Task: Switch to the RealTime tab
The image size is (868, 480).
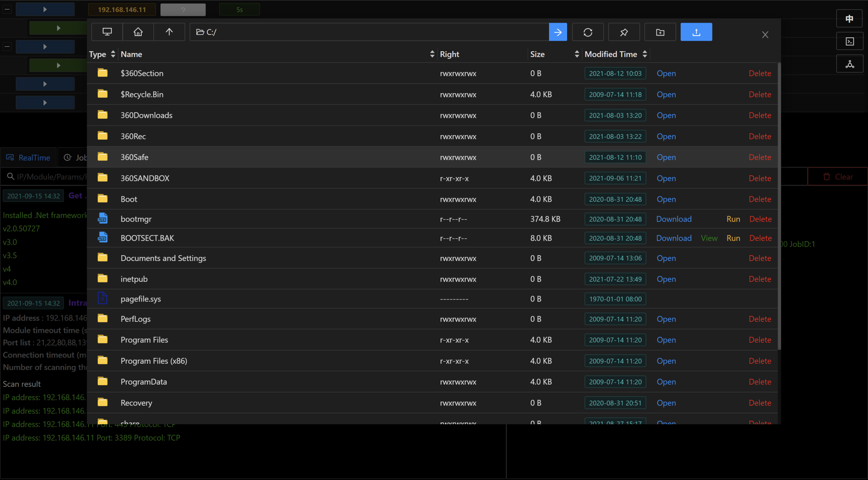Action: [x=29, y=157]
